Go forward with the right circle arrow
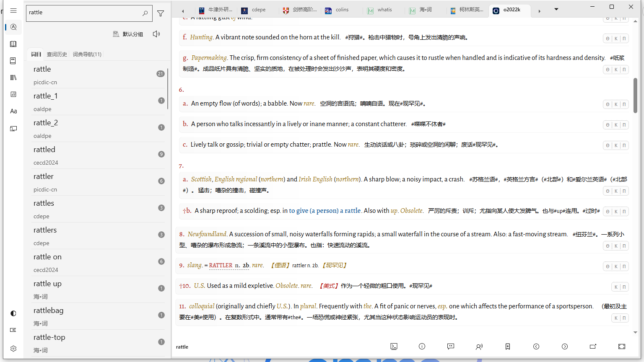Image resolution: width=644 pixels, height=362 pixels. point(565,346)
